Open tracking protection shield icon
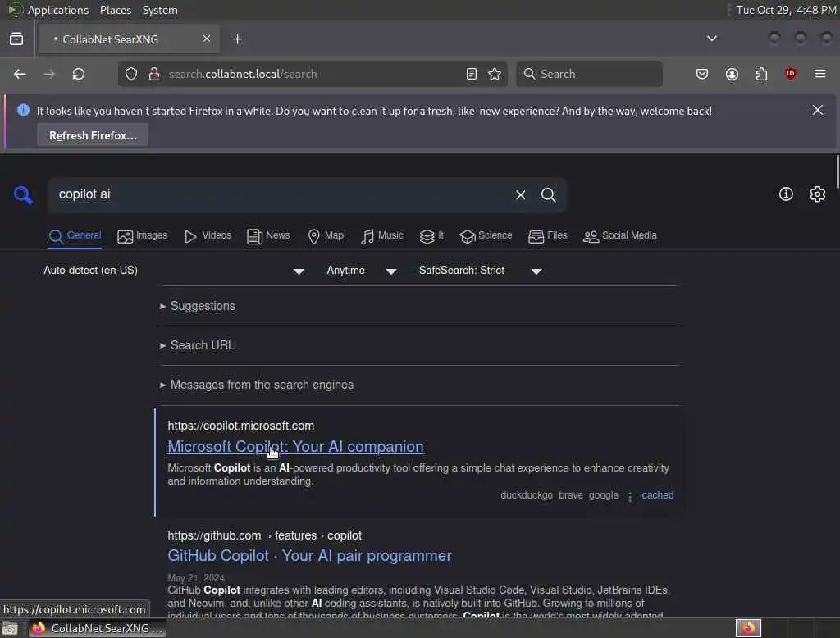 click(131, 74)
